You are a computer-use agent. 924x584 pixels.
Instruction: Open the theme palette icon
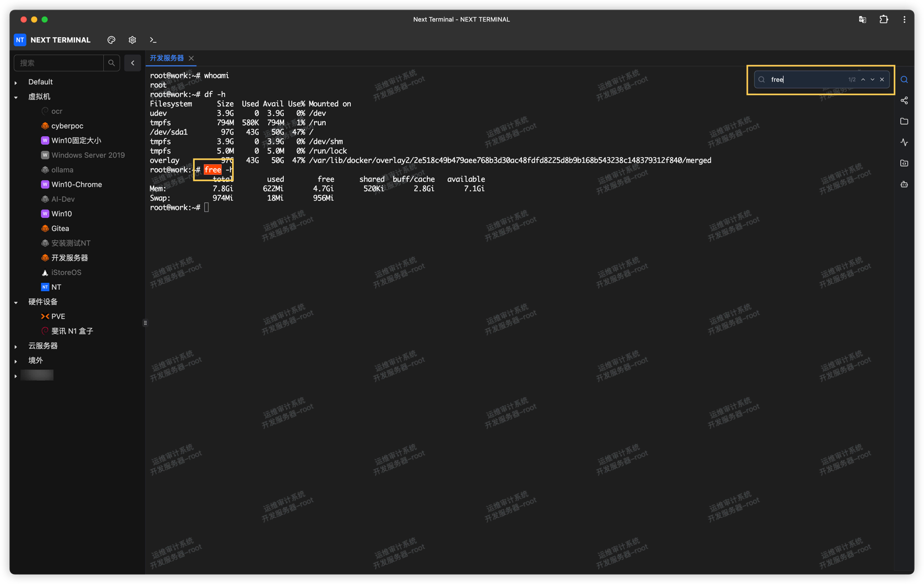click(111, 40)
